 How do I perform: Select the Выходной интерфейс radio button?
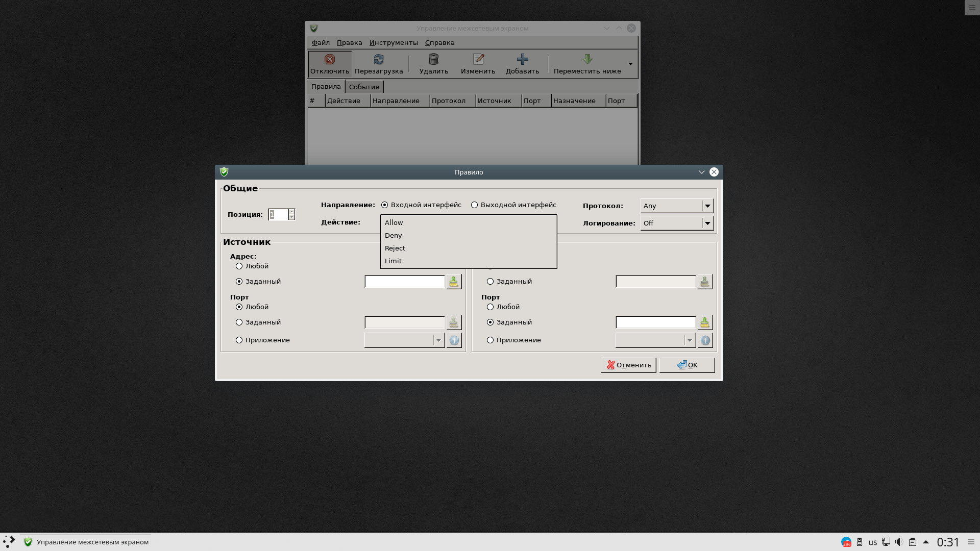point(475,205)
